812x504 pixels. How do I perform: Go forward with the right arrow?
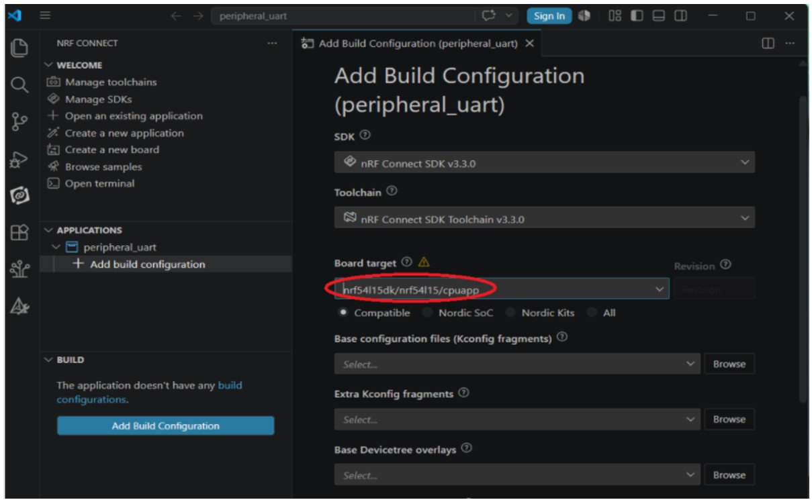point(198,16)
